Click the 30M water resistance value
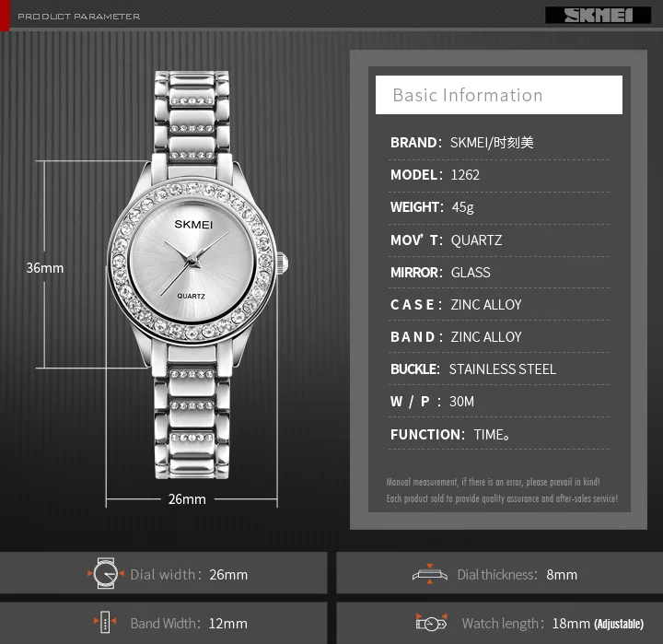Image resolution: width=663 pixels, height=644 pixels. coord(461,401)
